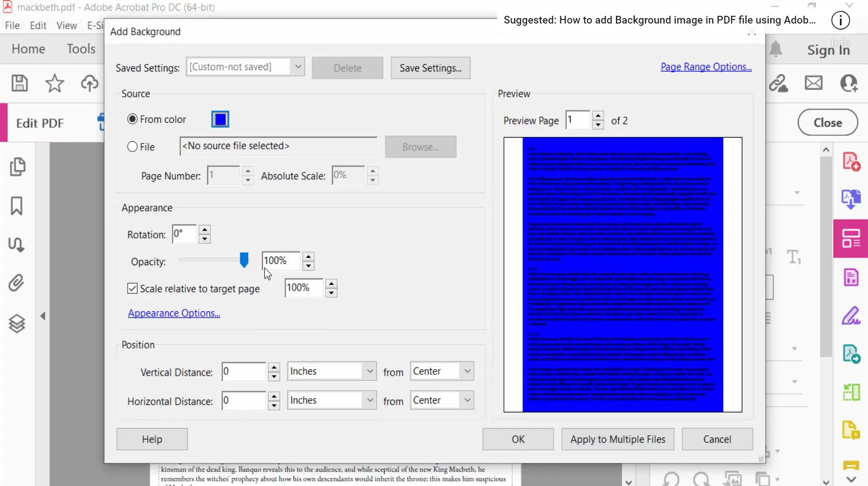This screenshot has width=868, height=486.
Task: Open the Layers panel
Action: [x=16, y=323]
